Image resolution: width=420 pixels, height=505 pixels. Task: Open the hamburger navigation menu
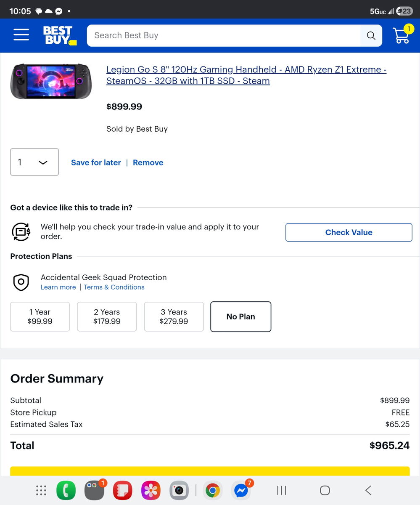[x=21, y=35]
